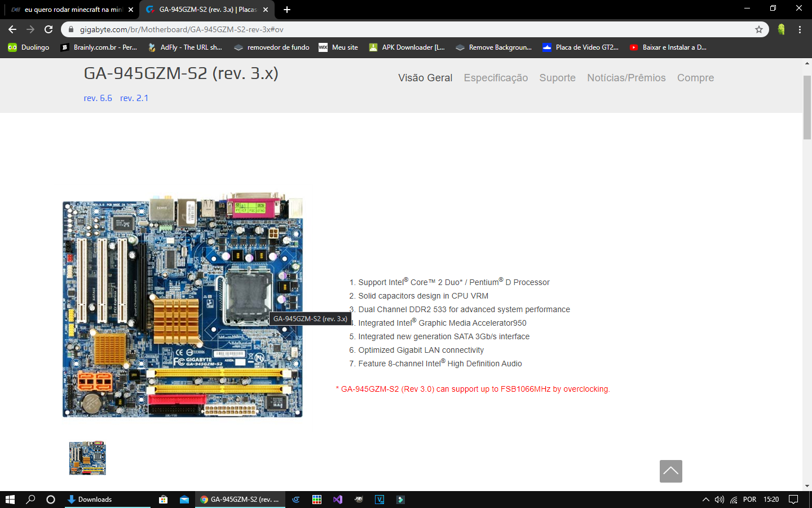Select the small motherboard thumbnail
The width and height of the screenshot is (812, 508).
coord(87,458)
